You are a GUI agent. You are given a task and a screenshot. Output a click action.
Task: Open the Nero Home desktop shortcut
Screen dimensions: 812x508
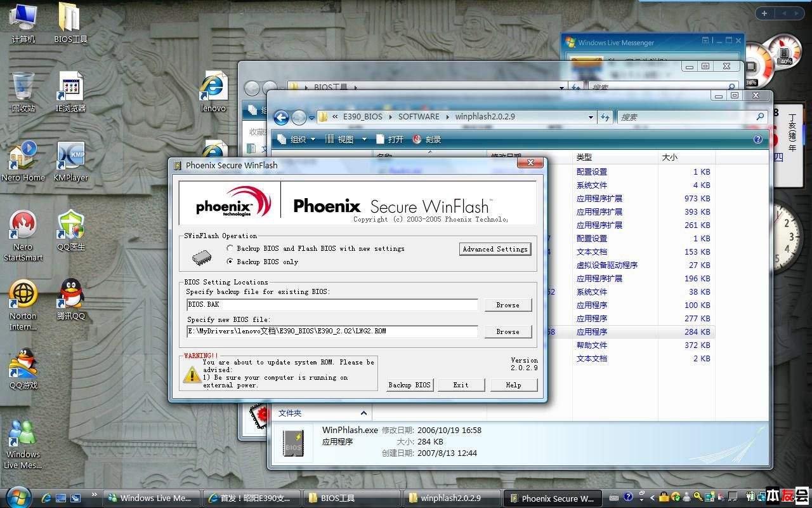(x=23, y=161)
